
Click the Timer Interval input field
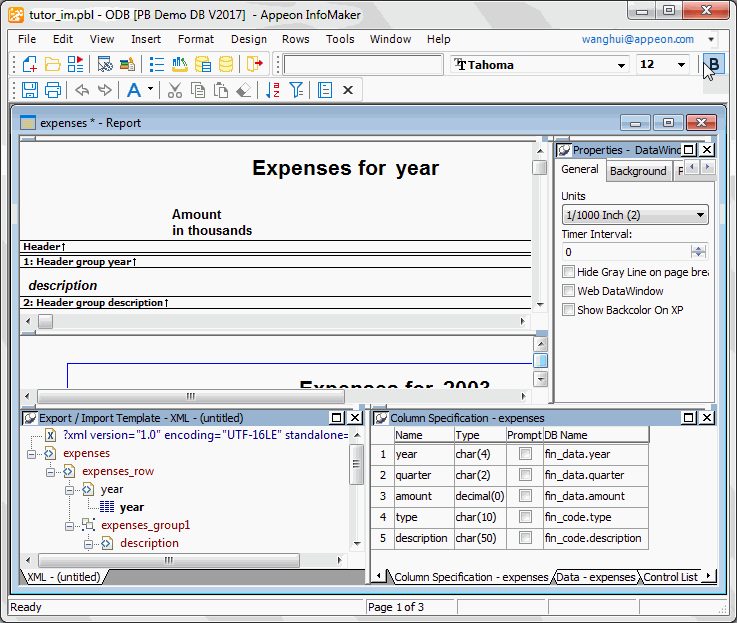[x=627, y=252]
